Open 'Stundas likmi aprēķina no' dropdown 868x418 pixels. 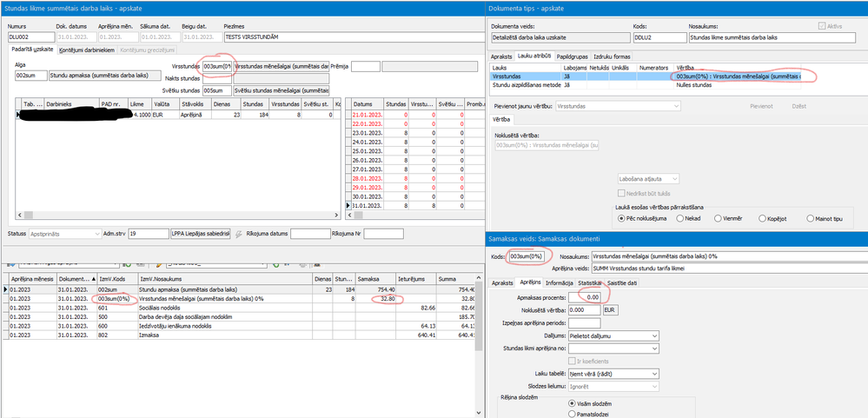(x=653, y=348)
